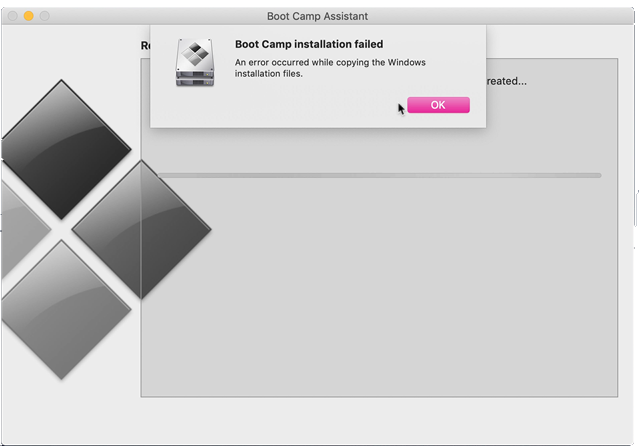Click the partially hidden 'reated...' status text

(x=507, y=81)
